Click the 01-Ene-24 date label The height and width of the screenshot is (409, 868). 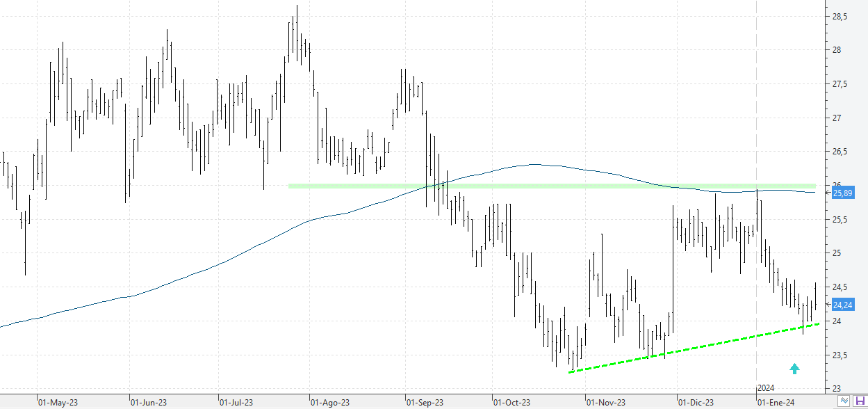776,402
